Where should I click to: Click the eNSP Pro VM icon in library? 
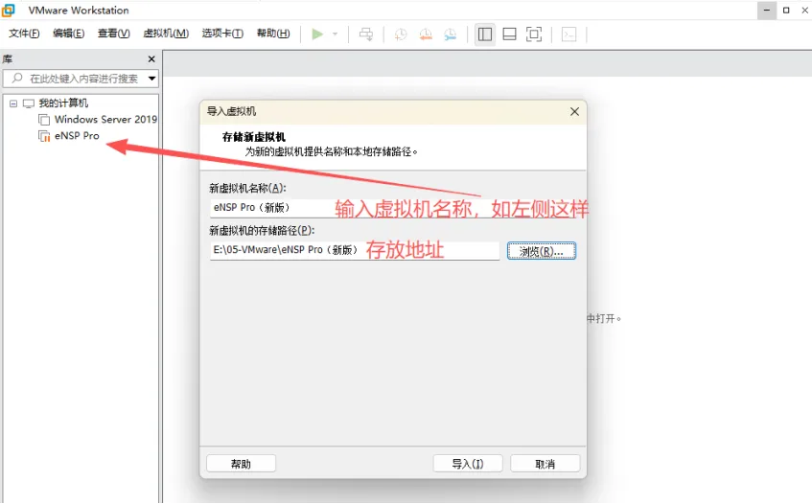44,136
